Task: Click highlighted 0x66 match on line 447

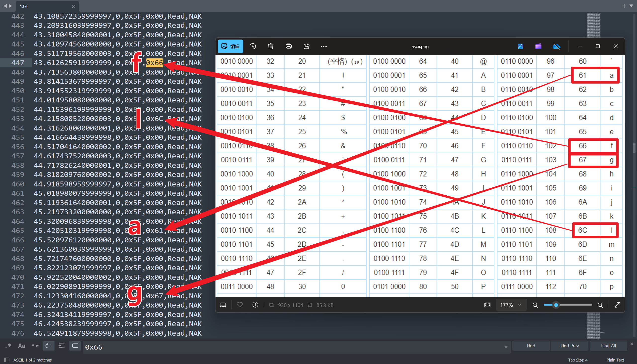Action: click(x=154, y=63)
